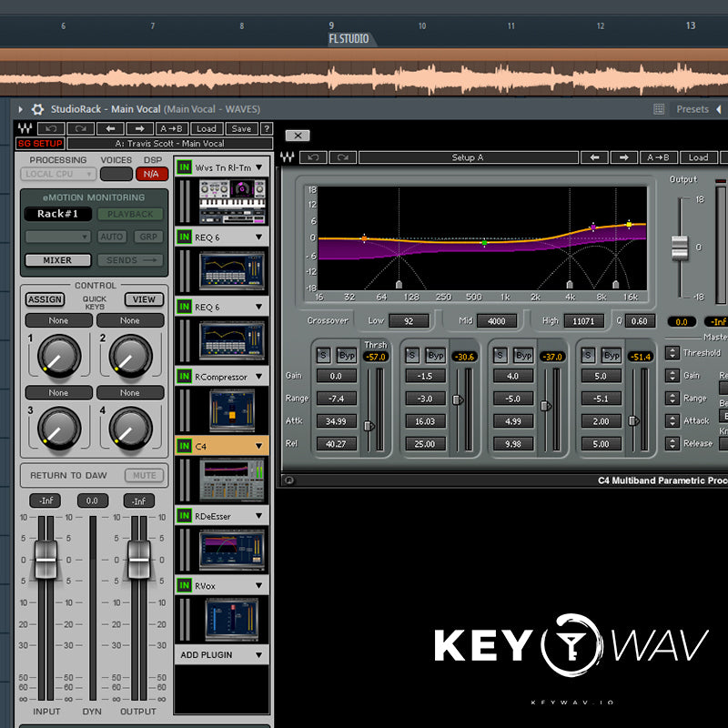Open the first REQ 6 plugin thumbnail
The width and height of the screenshot is (728, 728).
[232, 271]
